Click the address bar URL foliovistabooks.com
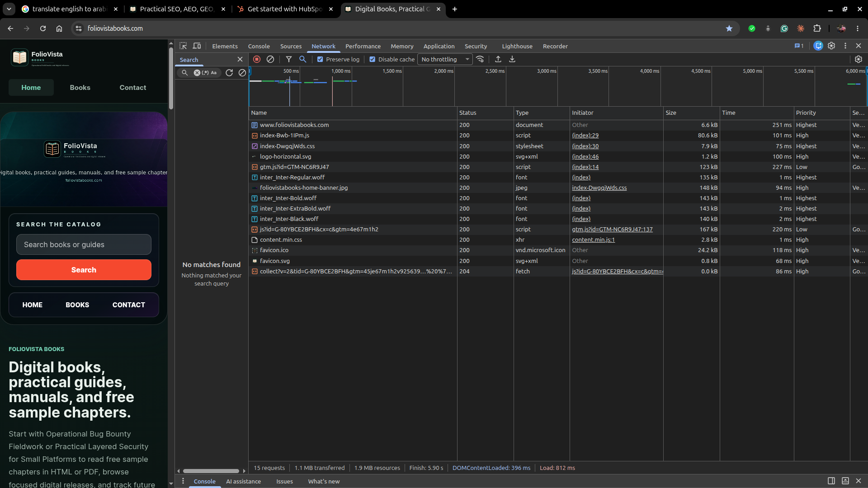 pos(115,28)
